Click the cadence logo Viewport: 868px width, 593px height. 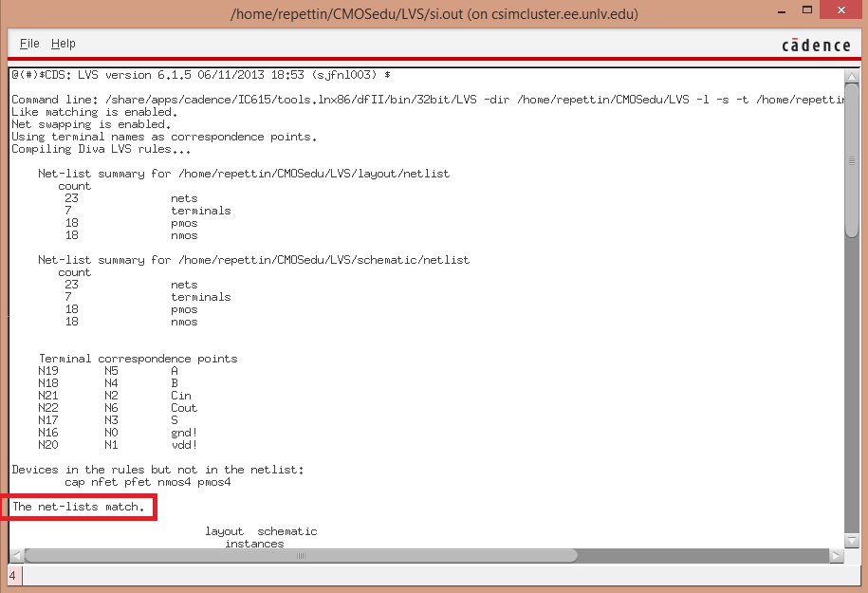point(816,46)
